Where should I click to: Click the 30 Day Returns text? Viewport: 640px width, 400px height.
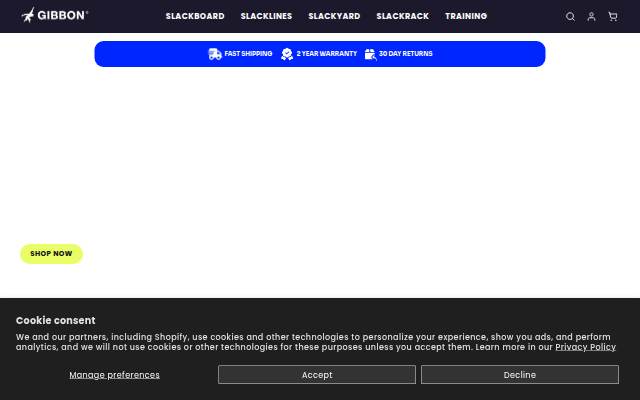(405, 53)
